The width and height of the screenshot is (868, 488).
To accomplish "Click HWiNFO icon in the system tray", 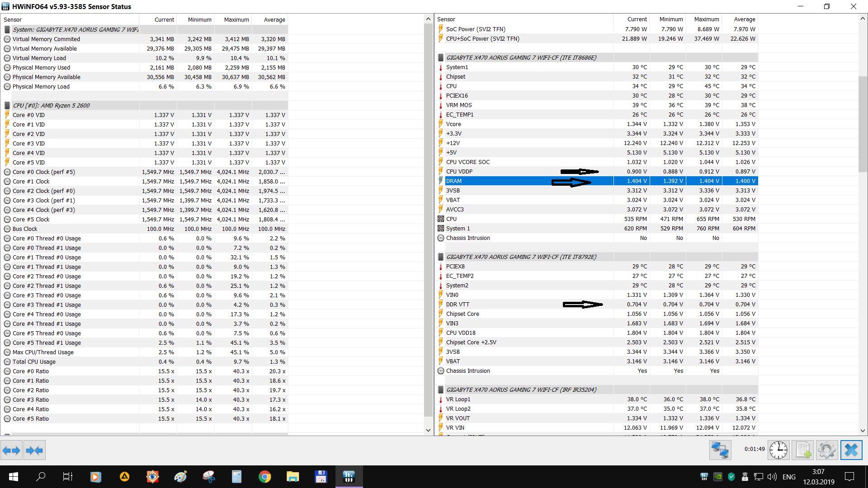I will point(704,477).
